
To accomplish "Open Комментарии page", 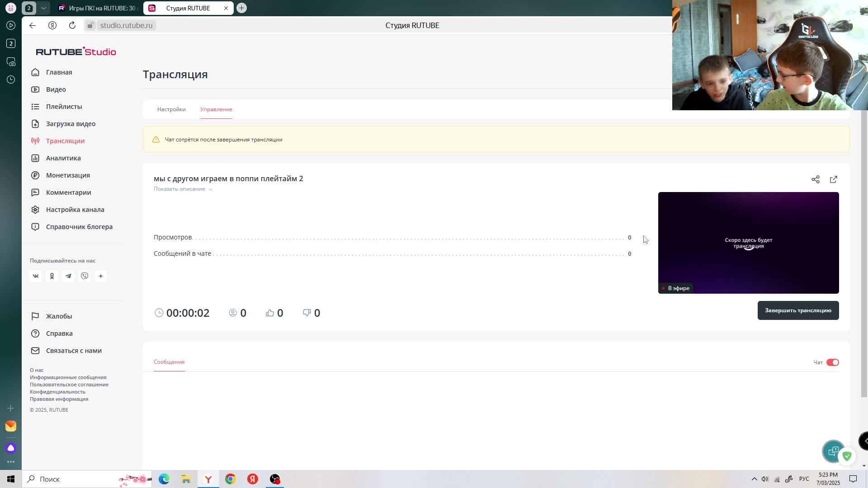I will (x=68, y=192).
